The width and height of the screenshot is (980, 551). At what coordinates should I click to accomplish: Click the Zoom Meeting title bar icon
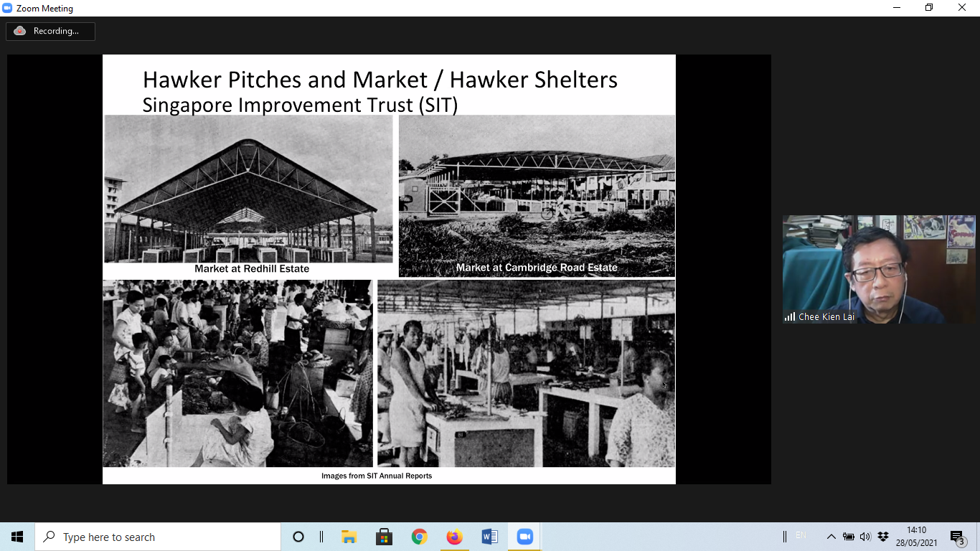(8, 9)
